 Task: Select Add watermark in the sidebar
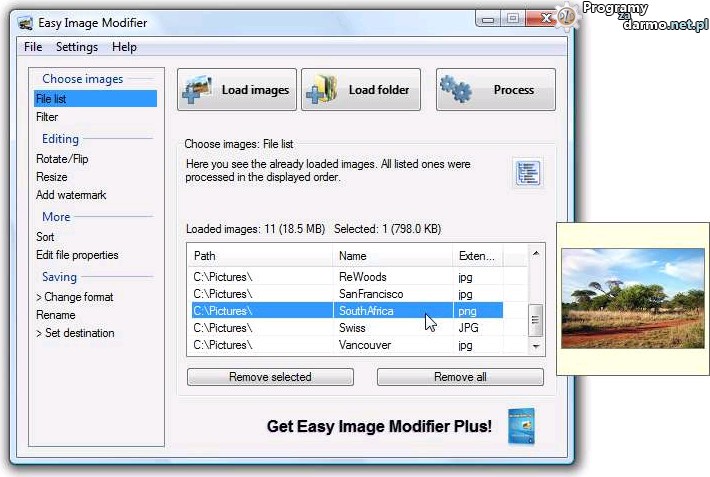[71, 195]
